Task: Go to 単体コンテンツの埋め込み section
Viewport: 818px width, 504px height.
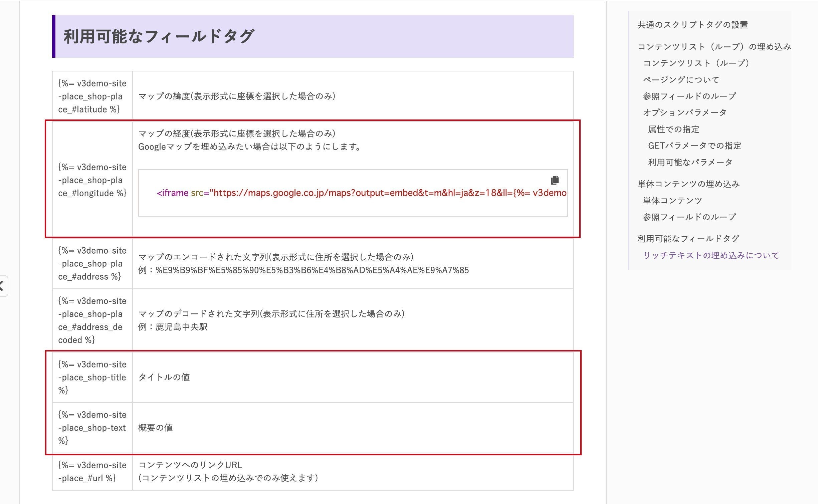Action: [688, 184]
